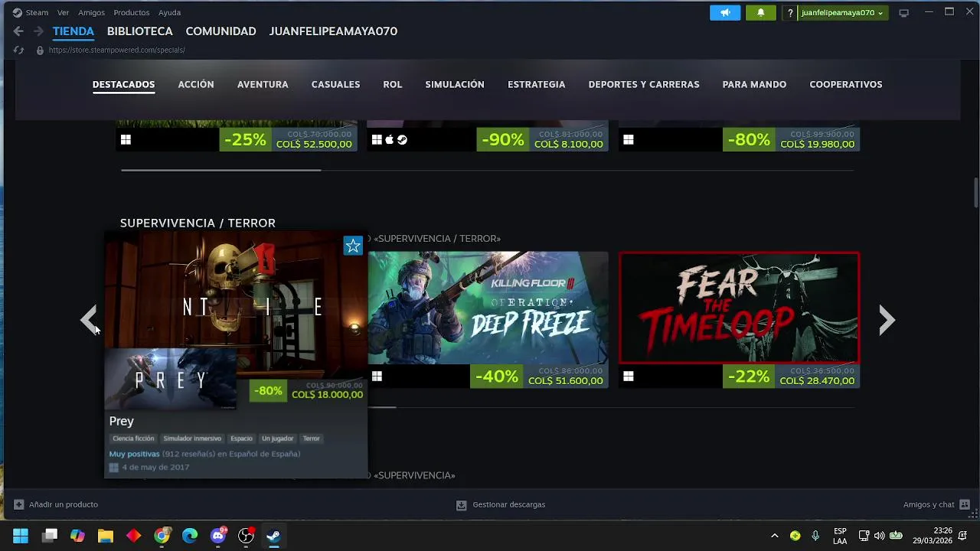This screenshot has height=551, width=980.
Task: Click the wishlist star on Prey card
Action: point(353,246)
